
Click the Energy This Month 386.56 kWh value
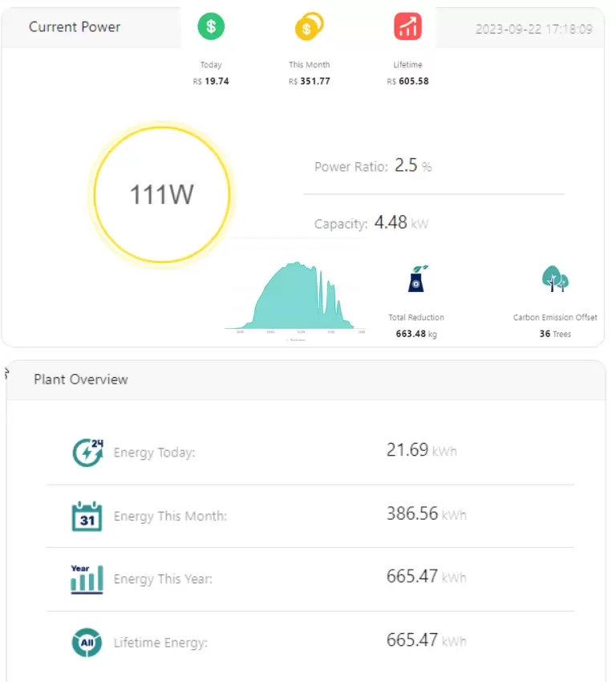click(426, 514)
